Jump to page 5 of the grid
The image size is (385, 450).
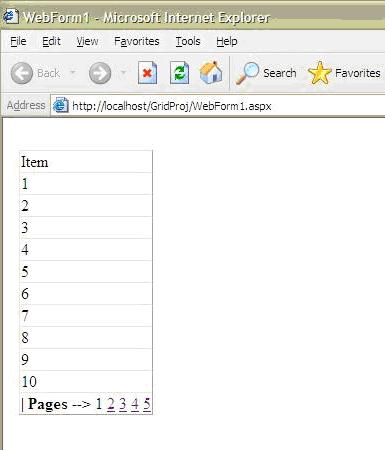pyautogui.click(x=147, y=404)
